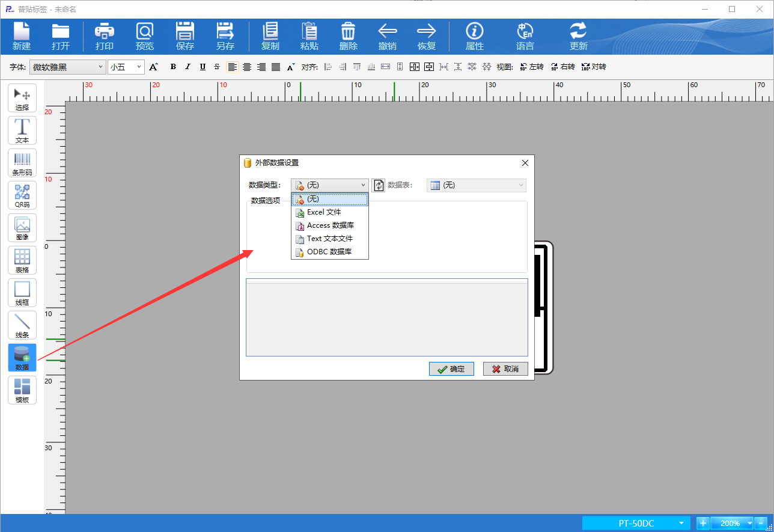Viewport: 774px width, 532px height.
Task: Undo with the 撤销 arrow
Action: tap(388, 36)
